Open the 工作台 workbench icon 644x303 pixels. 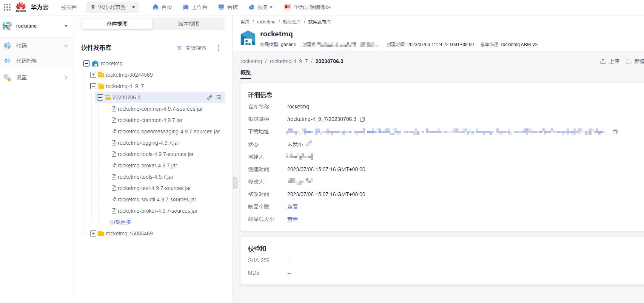tap(186, 7)
